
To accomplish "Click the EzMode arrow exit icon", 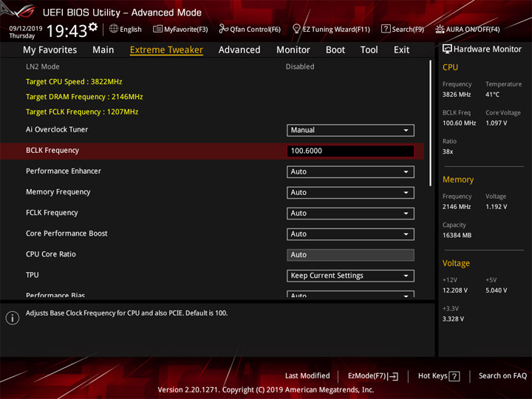I will (394, 376).
